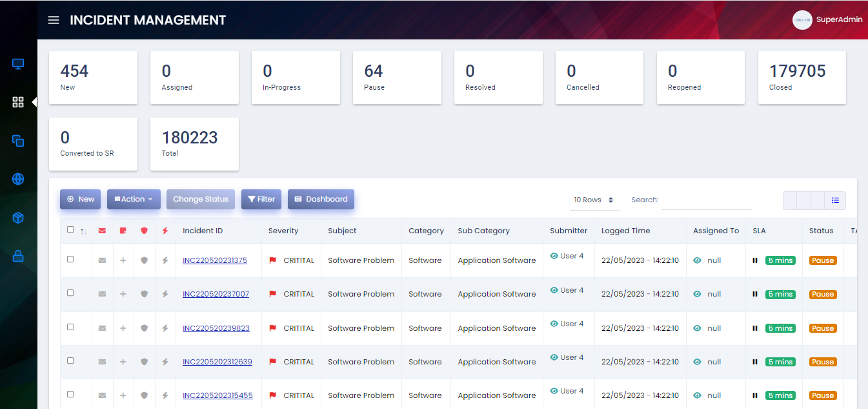Open the cube package icon in sidebar

18,218
